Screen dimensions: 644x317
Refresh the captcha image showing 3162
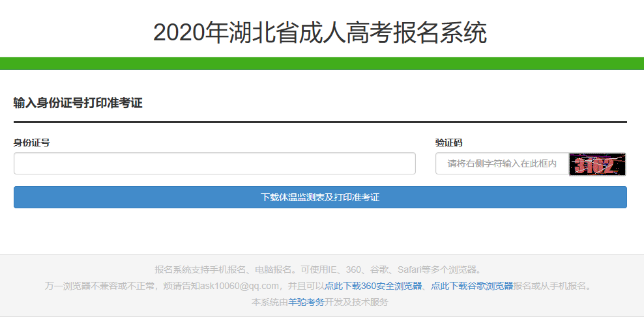[x=597, y=164]
